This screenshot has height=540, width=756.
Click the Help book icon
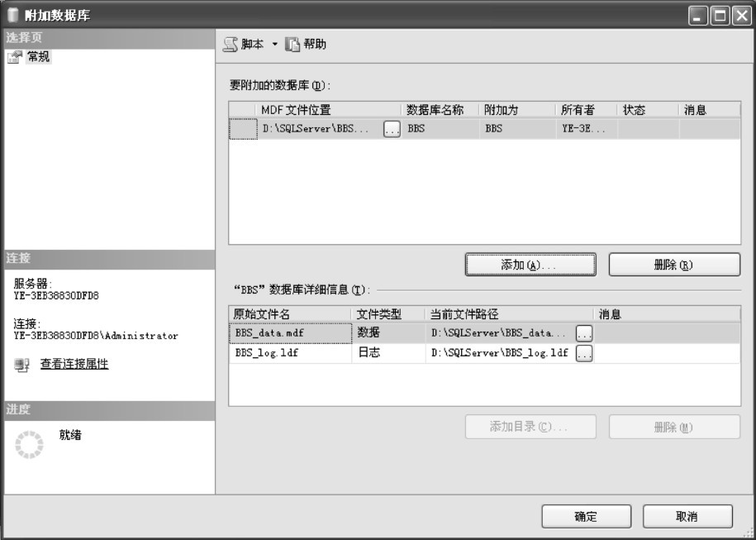pyautogui.click(x=292, y=45)
